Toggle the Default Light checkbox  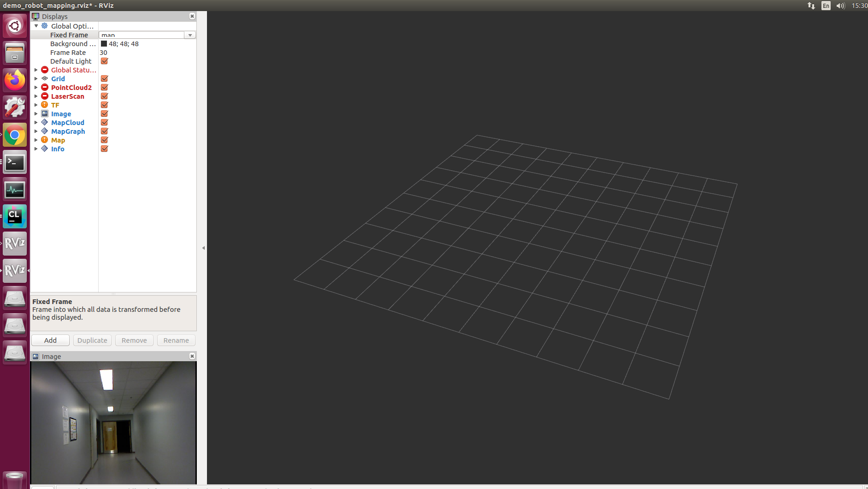point(104,61)
